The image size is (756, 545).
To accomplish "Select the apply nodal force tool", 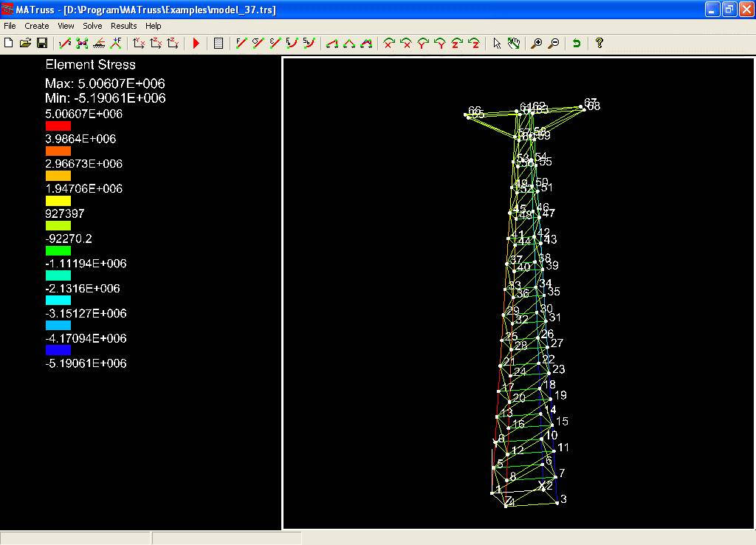I will click(116, 44).
